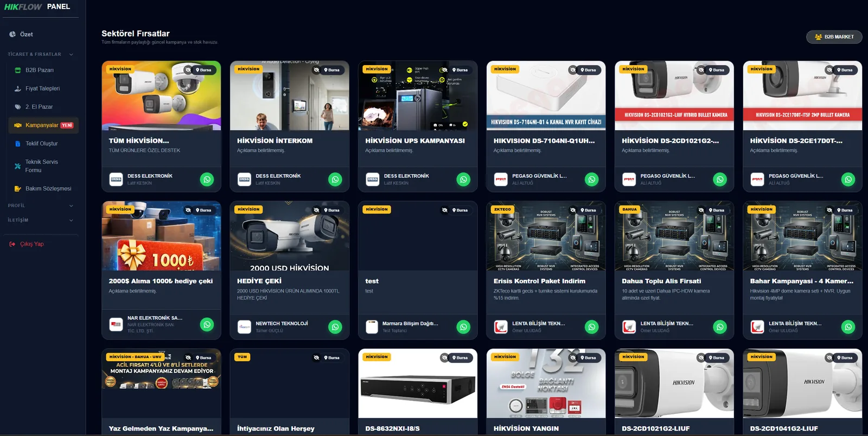
Task: Click Marmara Bilişim logo on test card
Action: (372, 327)
